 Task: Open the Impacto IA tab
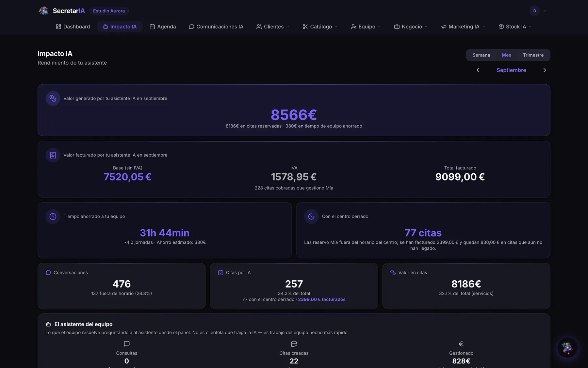(120, 26)
